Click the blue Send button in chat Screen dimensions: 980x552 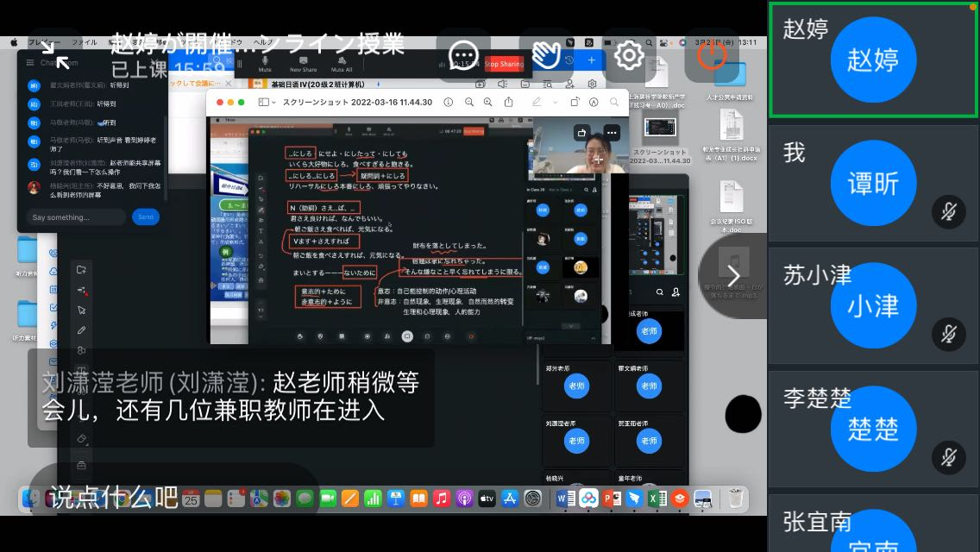[146, 217]
